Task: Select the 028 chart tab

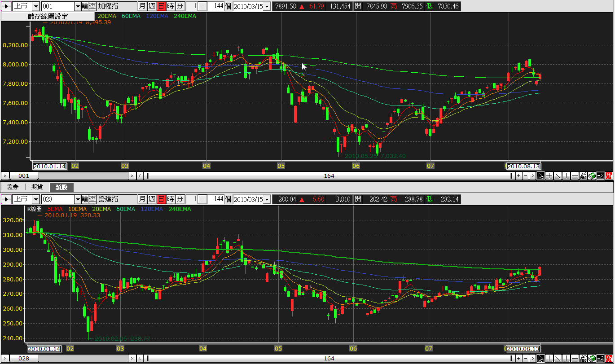Action: [24, 358]
